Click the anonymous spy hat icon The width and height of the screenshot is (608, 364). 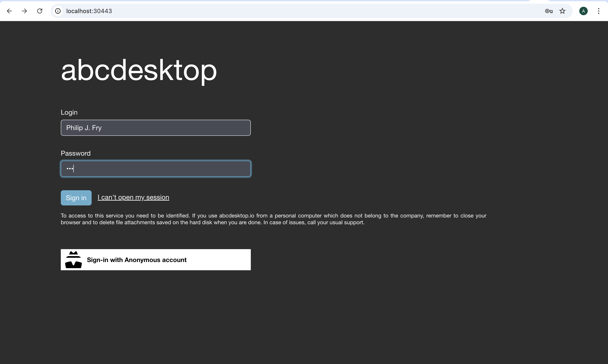click(73, 260)
